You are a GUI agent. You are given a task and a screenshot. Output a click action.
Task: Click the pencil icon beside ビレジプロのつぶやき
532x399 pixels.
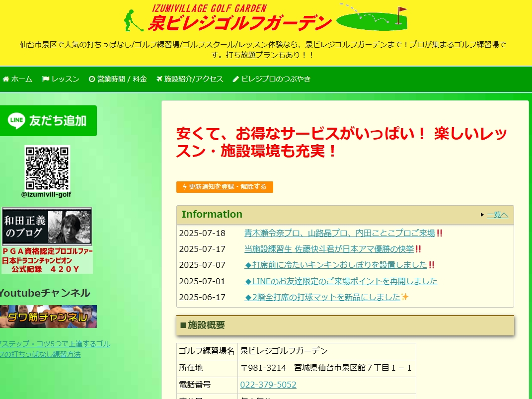pyautogui.click(x=236, y=79)
